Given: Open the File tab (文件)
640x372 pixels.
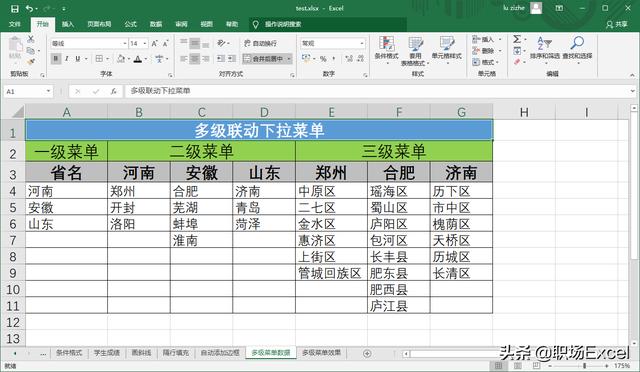Looking at the screenshot, I should point(15,25).
